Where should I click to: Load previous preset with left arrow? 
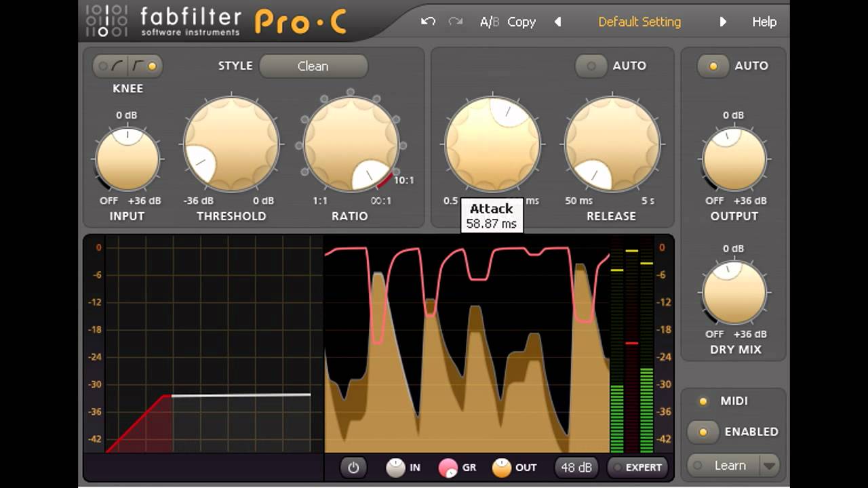click(x=558, y=22)
